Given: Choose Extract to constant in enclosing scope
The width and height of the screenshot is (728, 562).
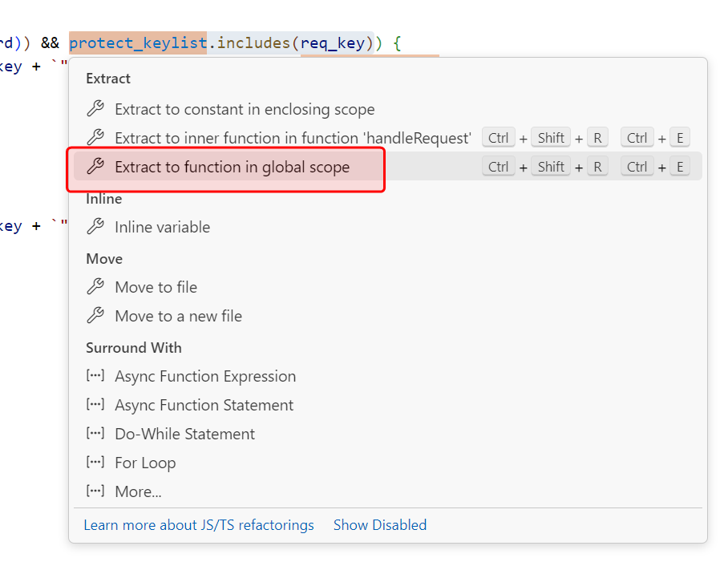Looking at the screenshot, I should click(245, 109).
